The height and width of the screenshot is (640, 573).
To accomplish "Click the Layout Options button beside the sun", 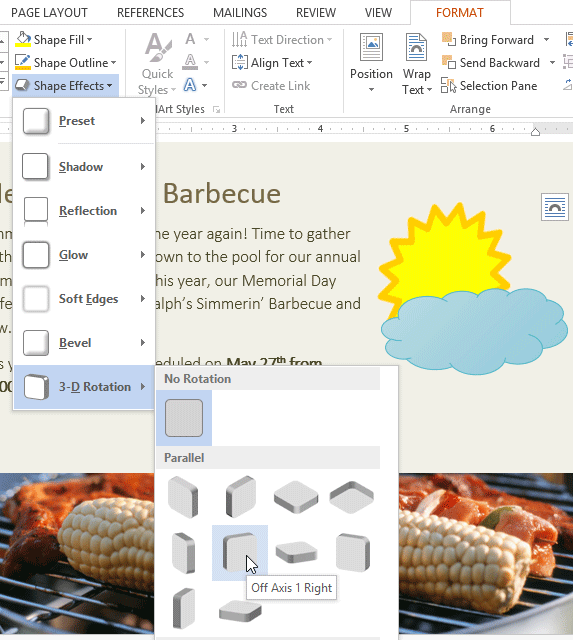I will [x=555, y=207].
